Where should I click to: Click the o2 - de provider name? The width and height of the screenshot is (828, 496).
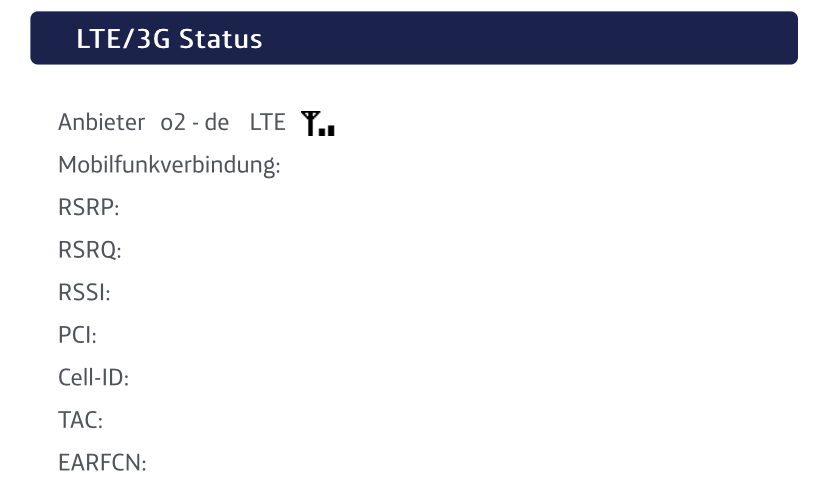point(195,123)
